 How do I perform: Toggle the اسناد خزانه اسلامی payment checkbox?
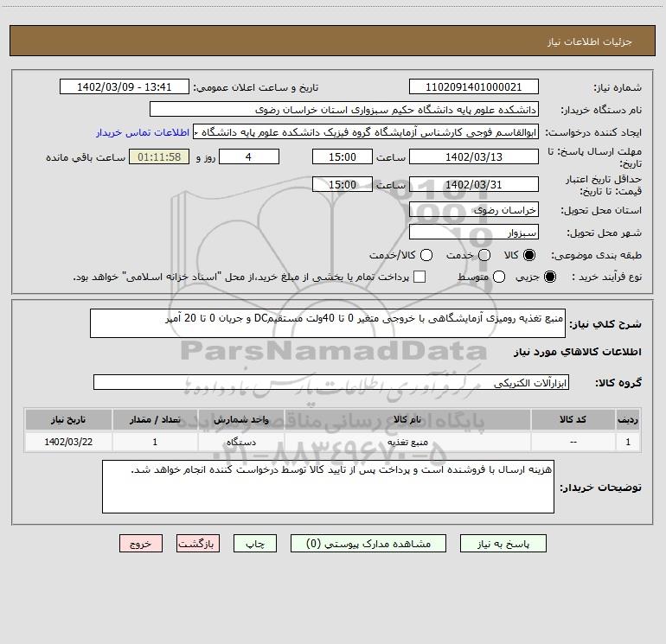[x=419, y=277]
